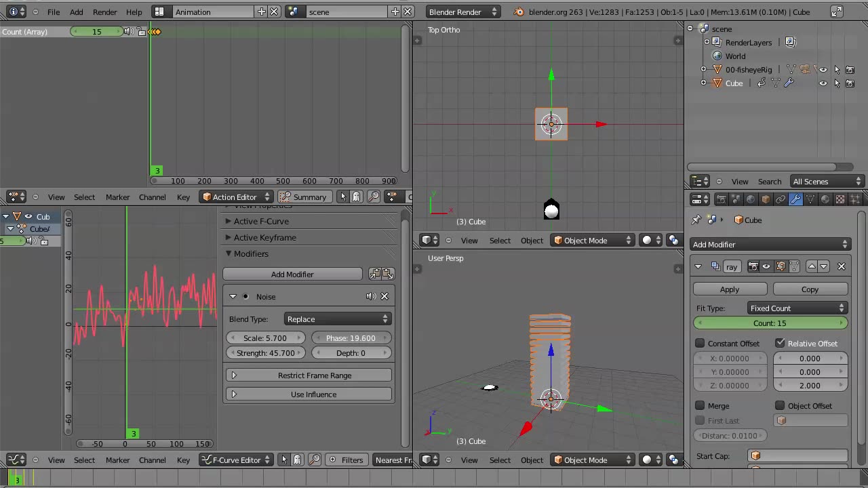Move the array modifier up with arrow icon
Viewport: 868px width, 488px height.
click(811, 266)
